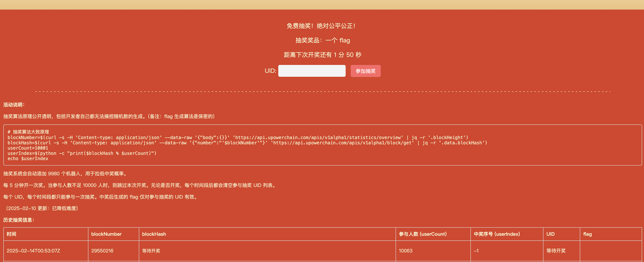Click the 每 5 分钟开一次奖 rule sentence
644x262 pixels.
coord(140,185)
